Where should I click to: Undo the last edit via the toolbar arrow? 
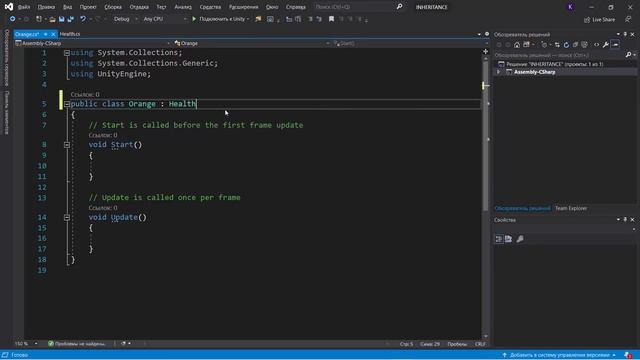[83, 19]
